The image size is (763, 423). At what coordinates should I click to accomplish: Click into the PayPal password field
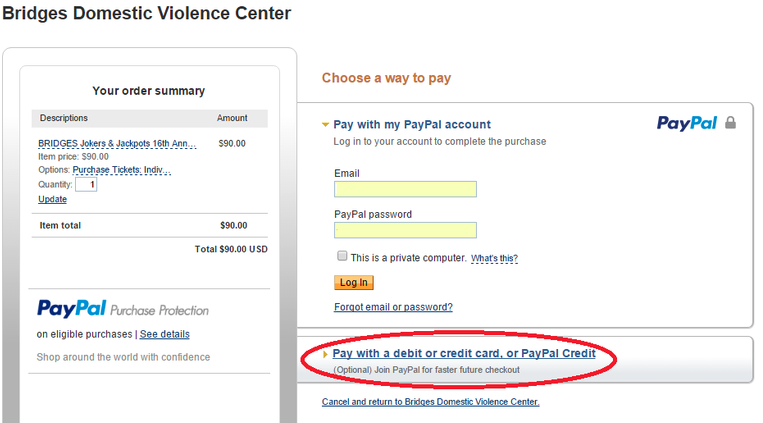tap(405, 230)
